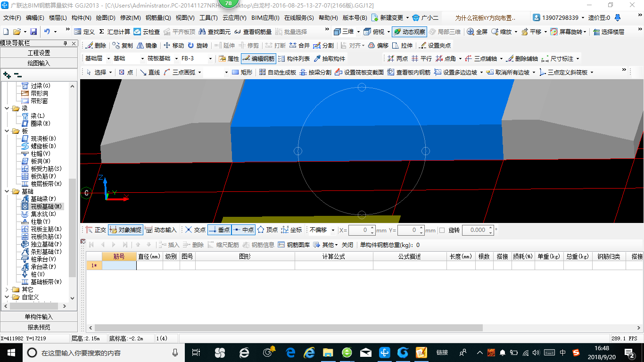The height and width of the screenshot is (362, 644).
Task: Click 查看钢筋量 (View rebar quantity)
Action: pyautogui.click(x=253, y=32)
